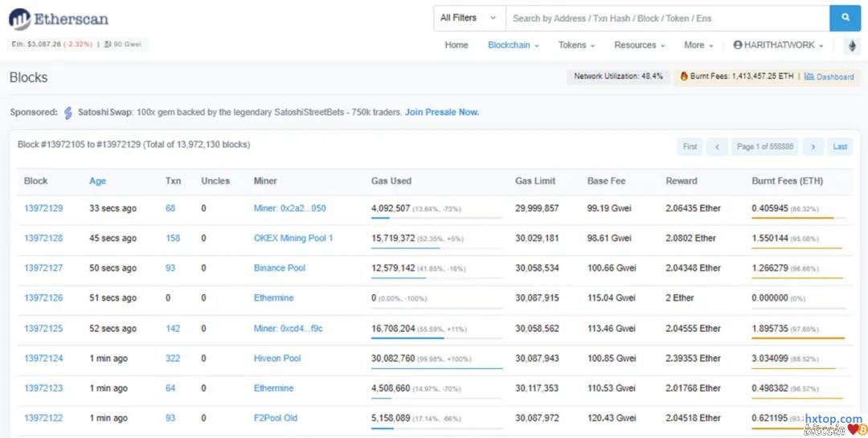Jump to the Last page

(840, 146)
